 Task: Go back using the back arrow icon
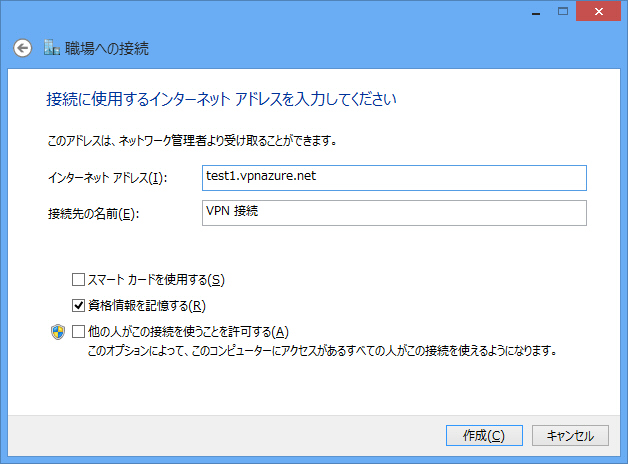tap(22, 48)
